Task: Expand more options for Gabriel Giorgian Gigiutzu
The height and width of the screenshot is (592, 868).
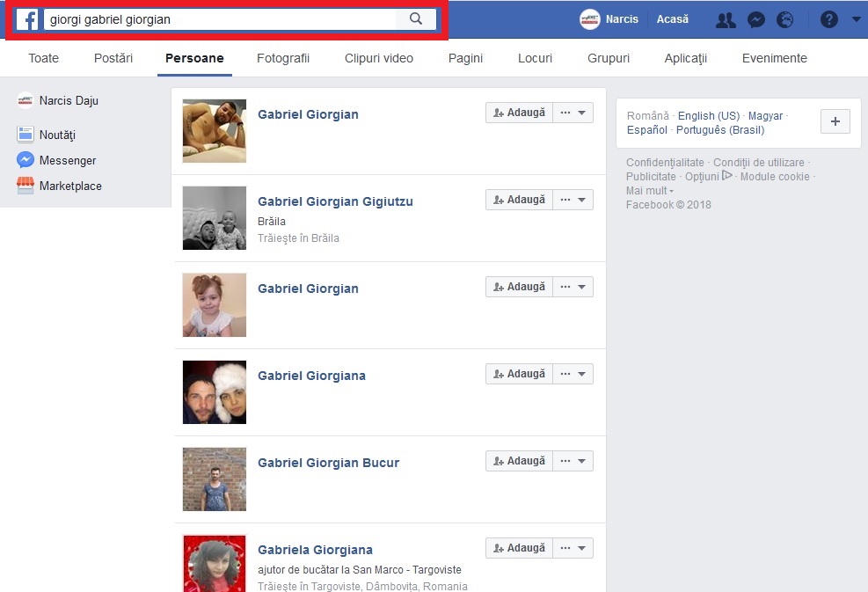Action: tap(573, 200)
